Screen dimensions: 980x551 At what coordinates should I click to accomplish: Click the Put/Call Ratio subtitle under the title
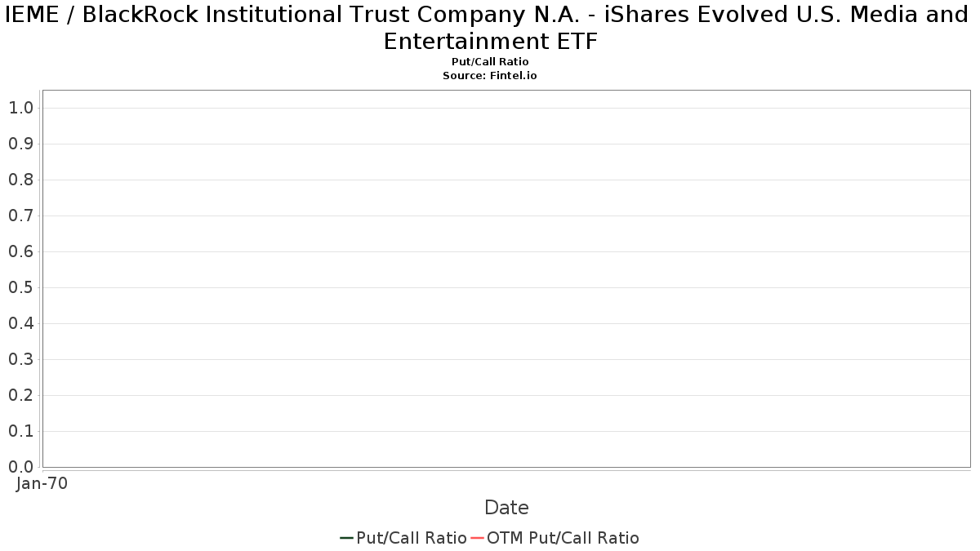pos(490,62)
